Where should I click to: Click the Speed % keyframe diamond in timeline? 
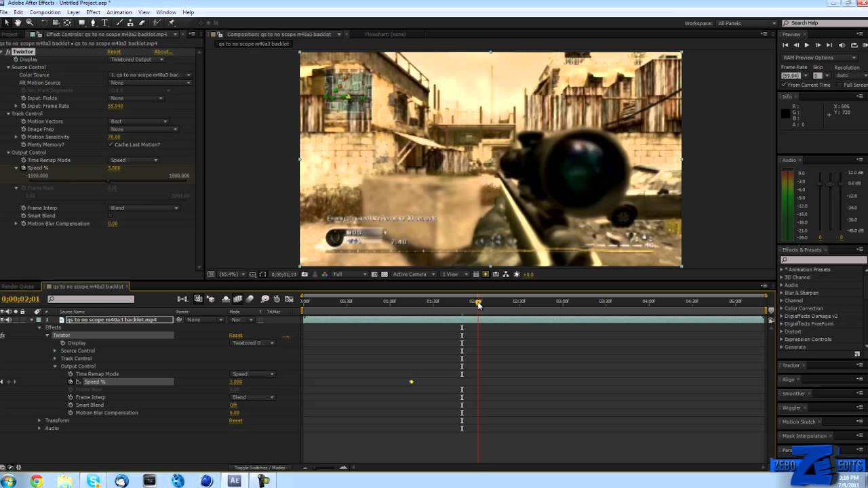tap(411, 382)
